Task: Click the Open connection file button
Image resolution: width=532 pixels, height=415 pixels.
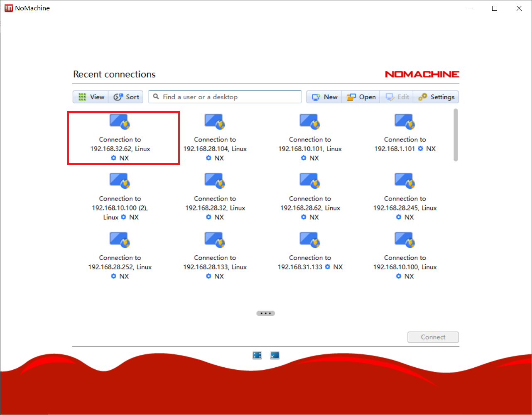Action: [x=360, y=97]
